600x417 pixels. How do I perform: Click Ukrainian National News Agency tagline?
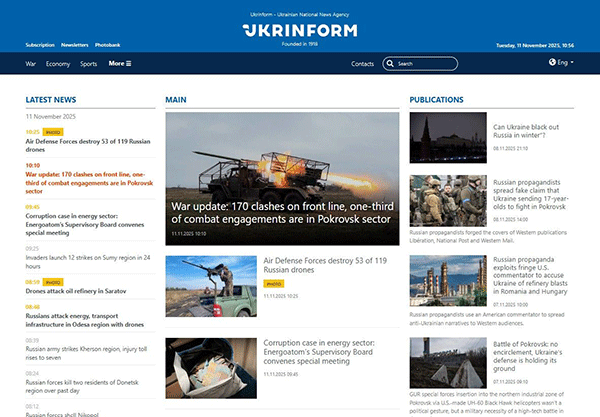click(x=300, y=15)
